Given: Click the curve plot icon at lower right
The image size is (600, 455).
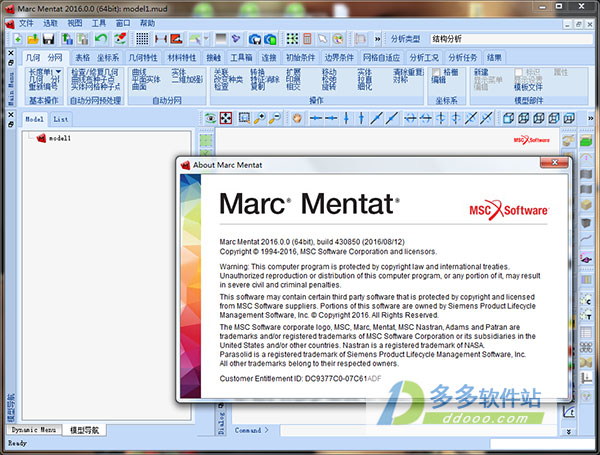Looking at the screenshot, I should pos(569,412).
